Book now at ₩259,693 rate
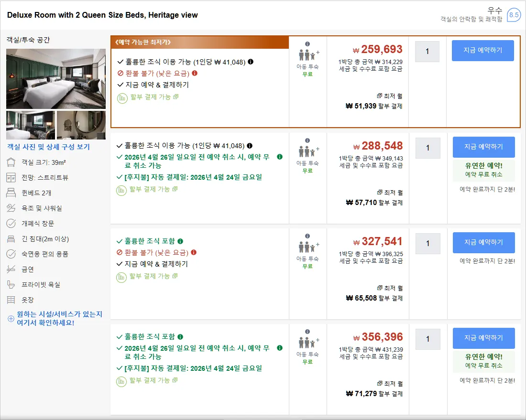526x420 pixels. point(483,50)
